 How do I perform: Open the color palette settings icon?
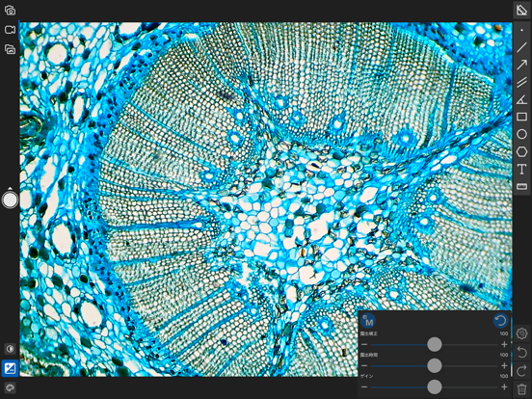click(x=10, y=387)
